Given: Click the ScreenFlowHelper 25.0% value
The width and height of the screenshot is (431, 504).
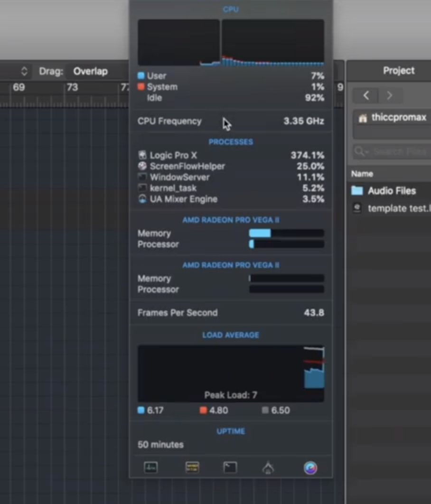Looking at the screenshot, I should point(310,166).
